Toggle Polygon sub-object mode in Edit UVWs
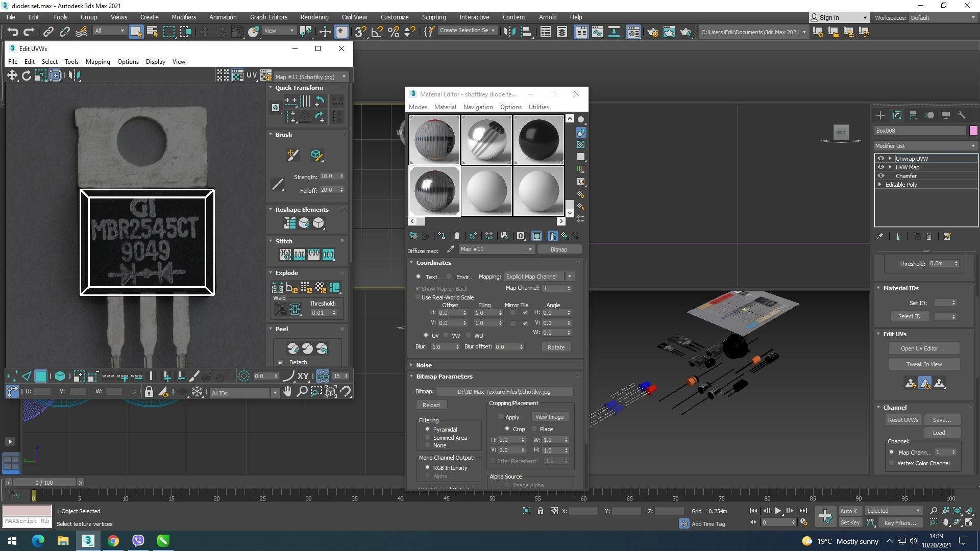This screenshot has width=980, height=551. 41,377
